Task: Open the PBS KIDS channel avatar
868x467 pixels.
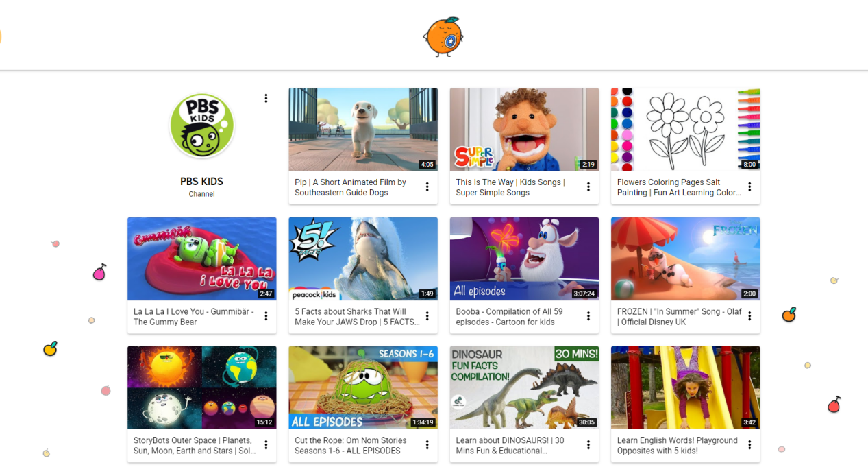Action: (x=202, y=126)
